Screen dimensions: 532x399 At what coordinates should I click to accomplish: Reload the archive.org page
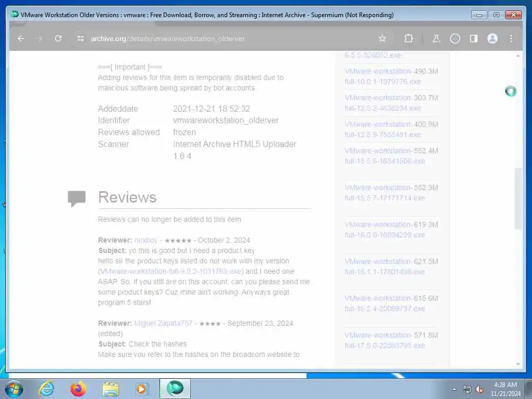coord(58,38)
